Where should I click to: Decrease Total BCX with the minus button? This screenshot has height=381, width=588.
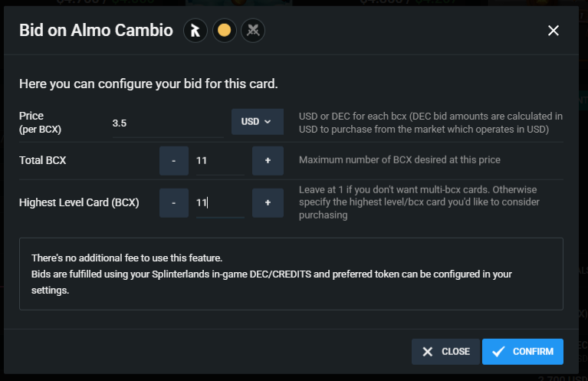pyautogui.click(x=173, y=160)
